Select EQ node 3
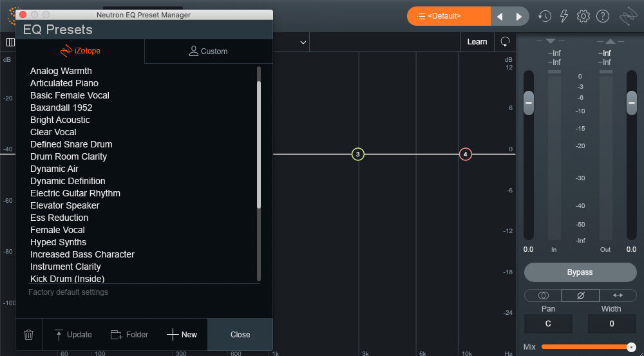The image size is (644, 356). (357, 155)
